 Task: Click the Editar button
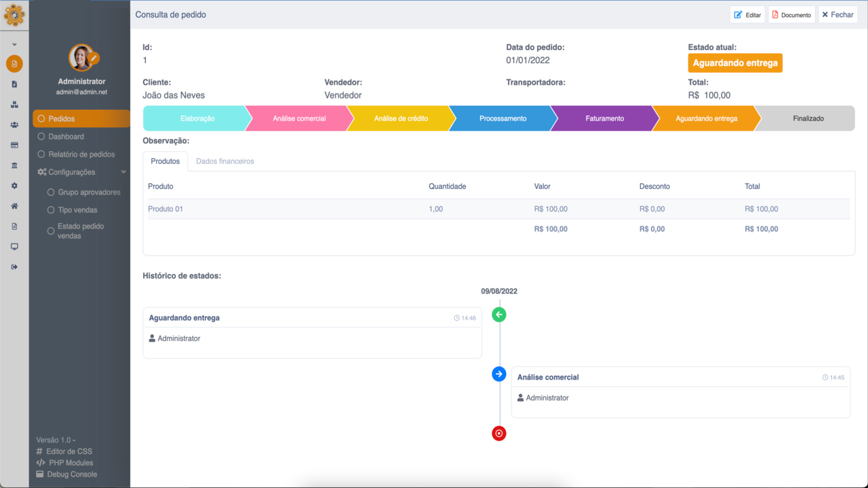pyautogui.click(x=747, y=15)
